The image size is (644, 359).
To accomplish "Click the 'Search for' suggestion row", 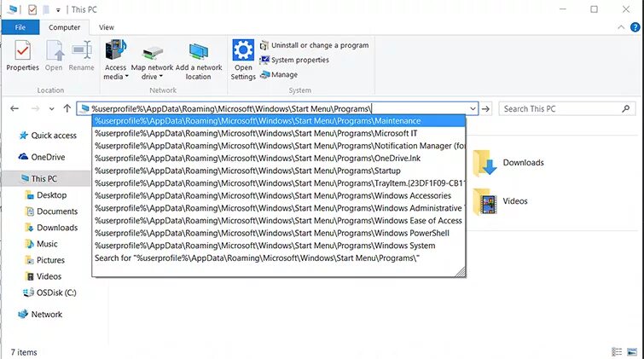I will 279,258.
